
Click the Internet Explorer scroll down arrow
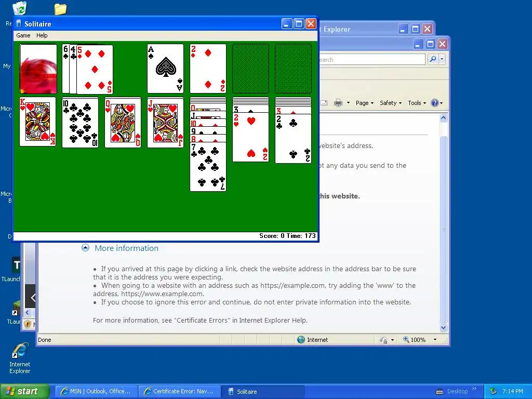coord(444,328)
